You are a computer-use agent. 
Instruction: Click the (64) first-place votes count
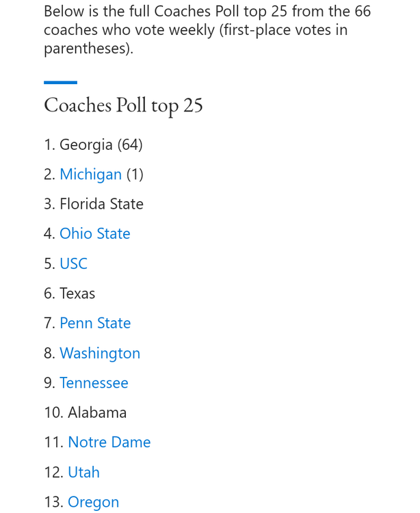[x=130, y=145]
